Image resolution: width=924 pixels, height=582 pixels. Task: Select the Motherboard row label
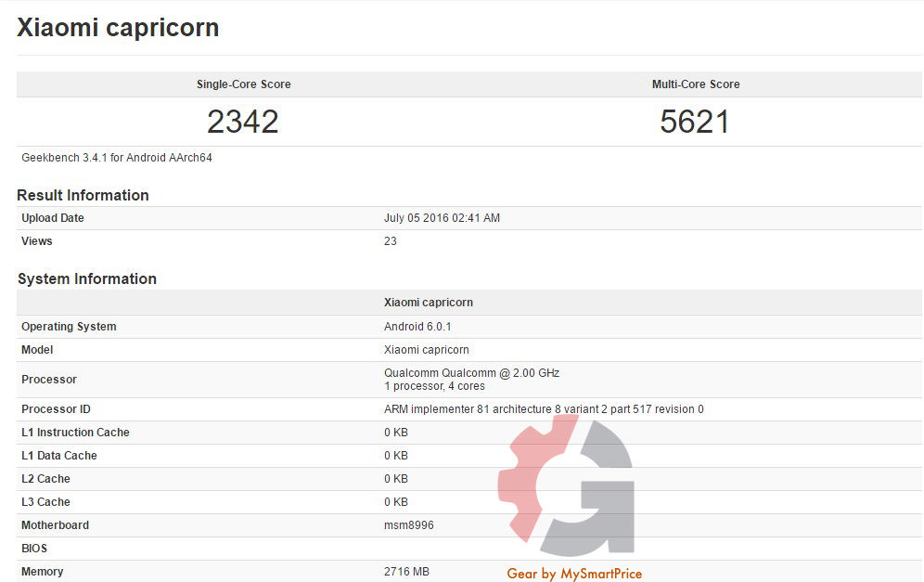55,524
